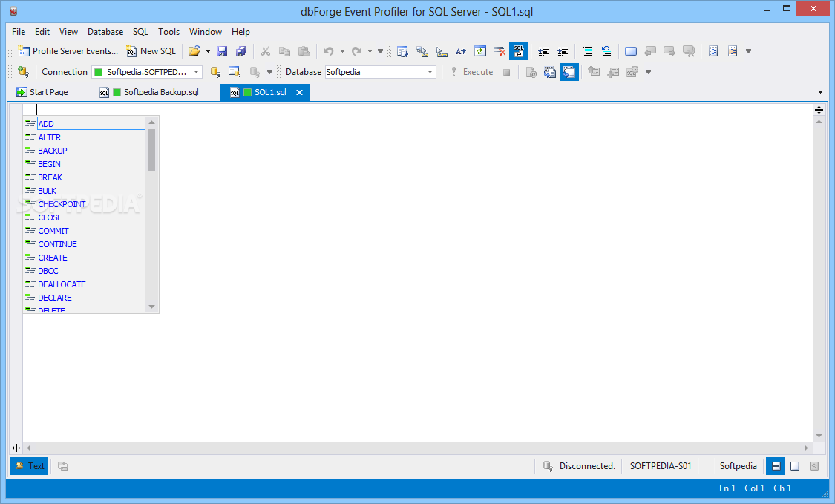Open the connection toolbar overflow arrow
The image size is (835, 504).
tap(269, 73)
